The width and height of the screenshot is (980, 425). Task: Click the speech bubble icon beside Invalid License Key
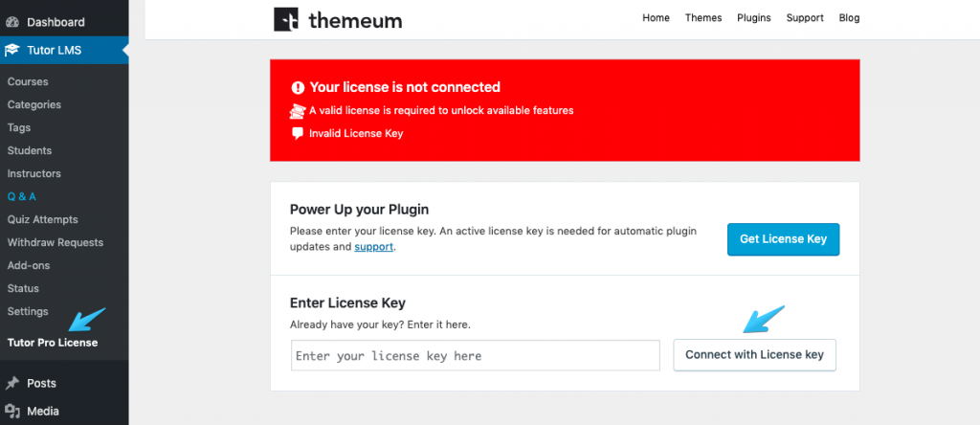298,133
